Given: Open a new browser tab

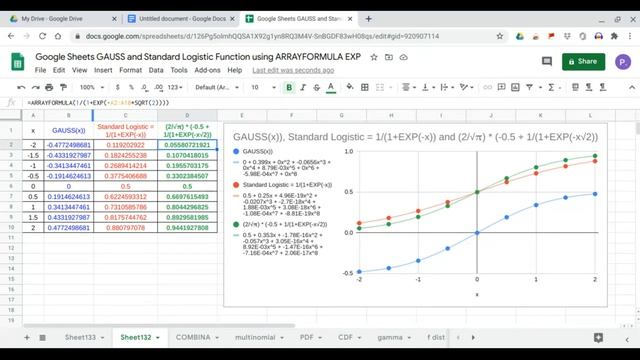Looking at the screenshot, I should (369, 19).
